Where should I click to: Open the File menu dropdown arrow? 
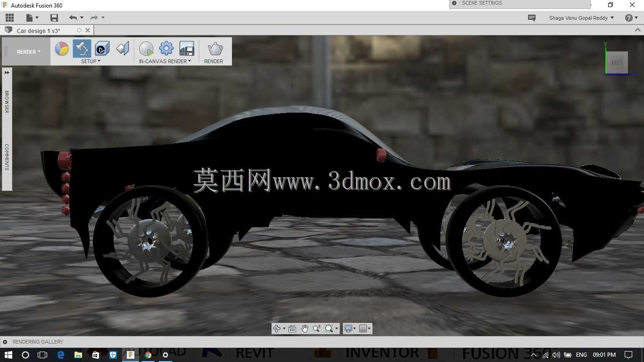tap(37, 18)
